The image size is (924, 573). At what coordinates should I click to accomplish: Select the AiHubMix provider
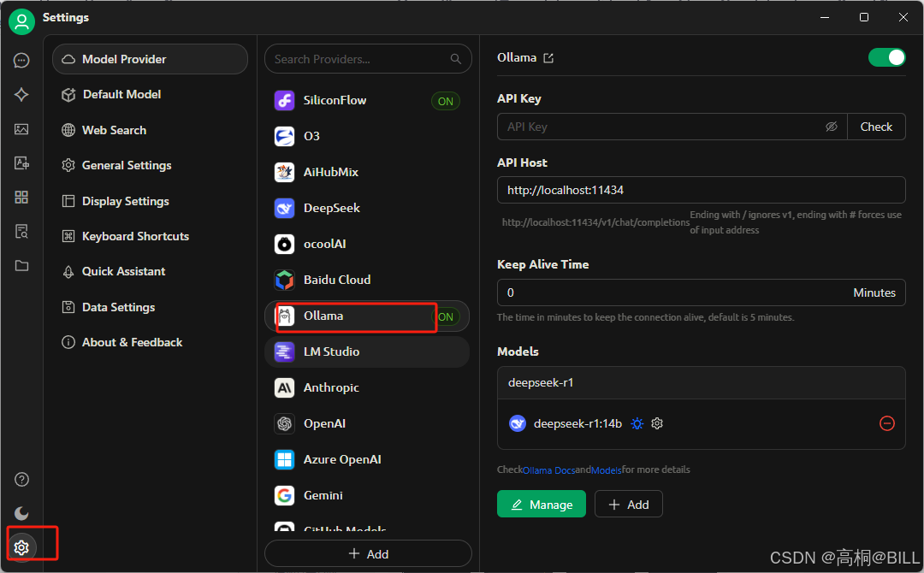tap(367, 172)
